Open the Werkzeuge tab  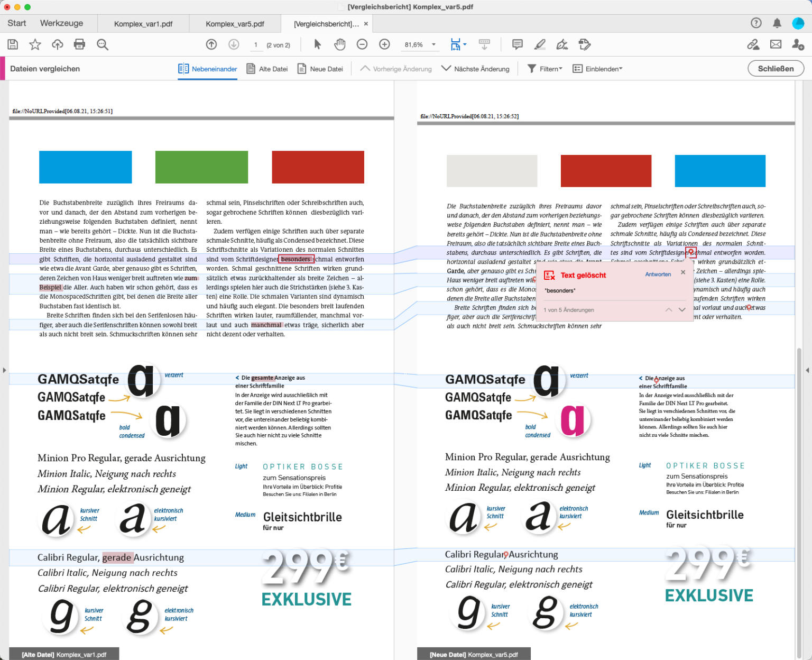pos(61,23)
